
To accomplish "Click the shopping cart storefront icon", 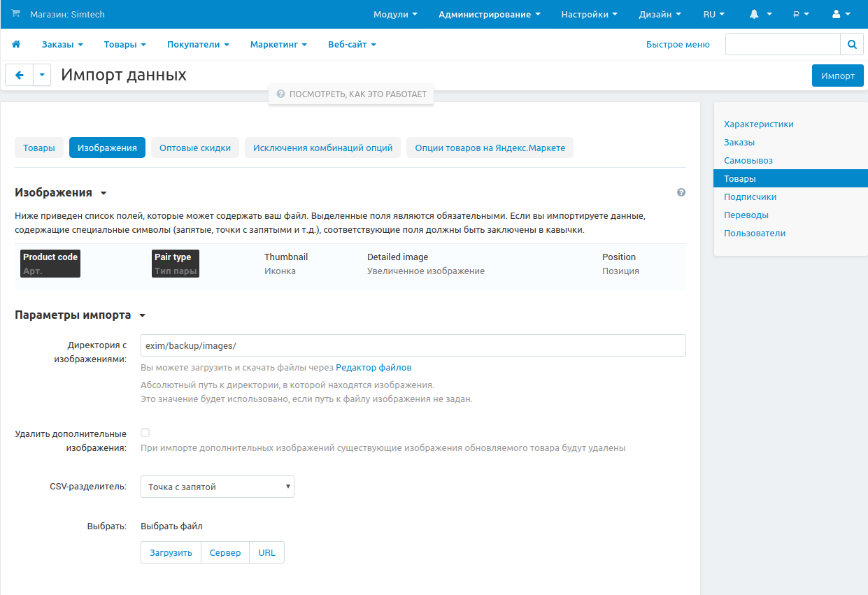I will [16, 14].
